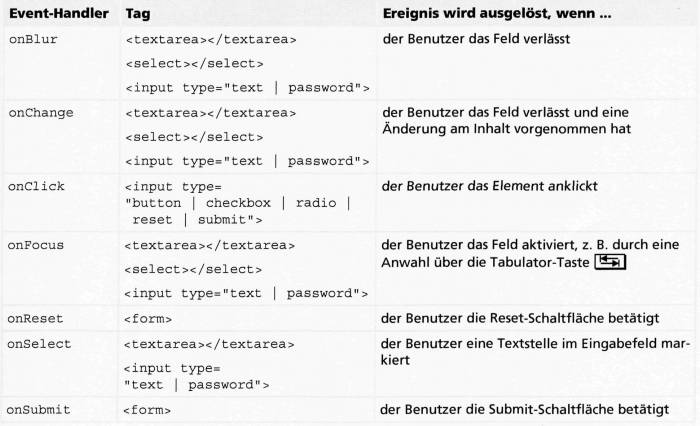This screenshot has height=426, width=700.
Task: Select the onBlur event handler cell
Action: tap(32, 39)
